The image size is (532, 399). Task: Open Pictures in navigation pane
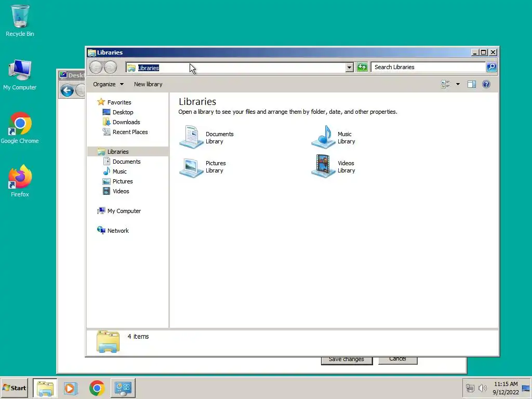pos(123,181)
